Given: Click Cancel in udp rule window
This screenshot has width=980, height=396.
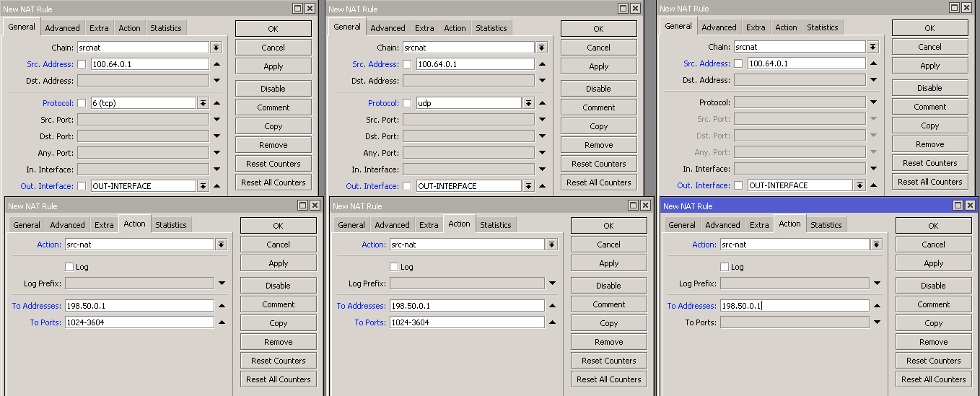Looking at the screenshot, I should [x=598, y=48].
